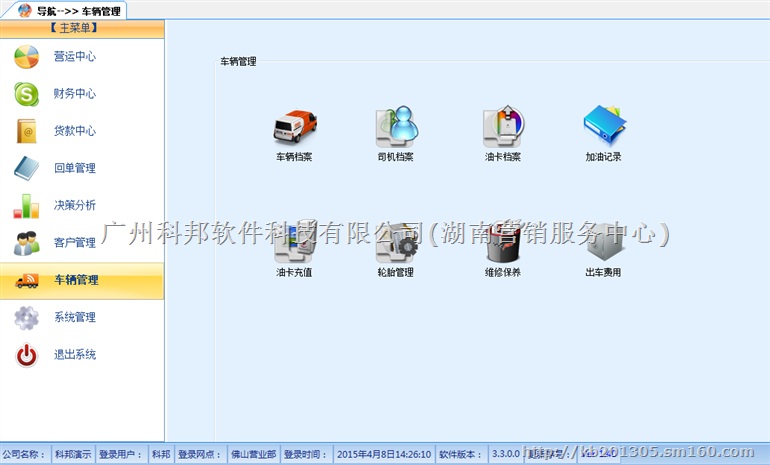Open the 车辆档案 van icon
The height and width of the screenshot is (465, 770).
click(295, 126)
